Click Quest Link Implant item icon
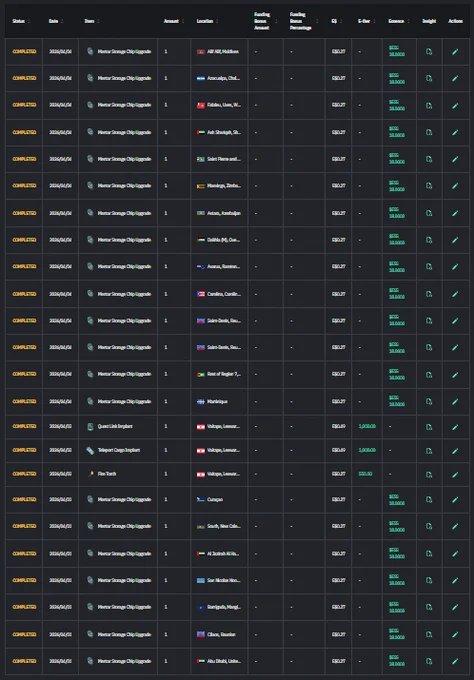The height and width of the screenshot is (680, 474). coord(90,427)
